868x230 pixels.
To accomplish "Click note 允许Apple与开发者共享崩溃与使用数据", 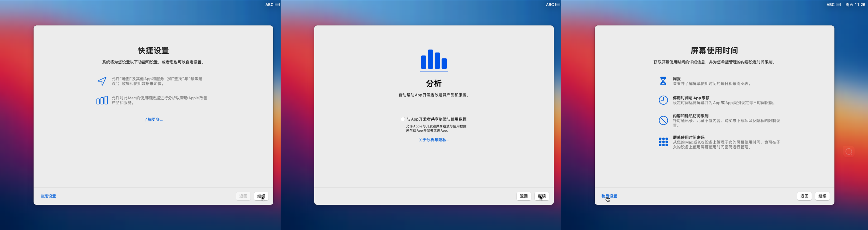I will point(436,128).
